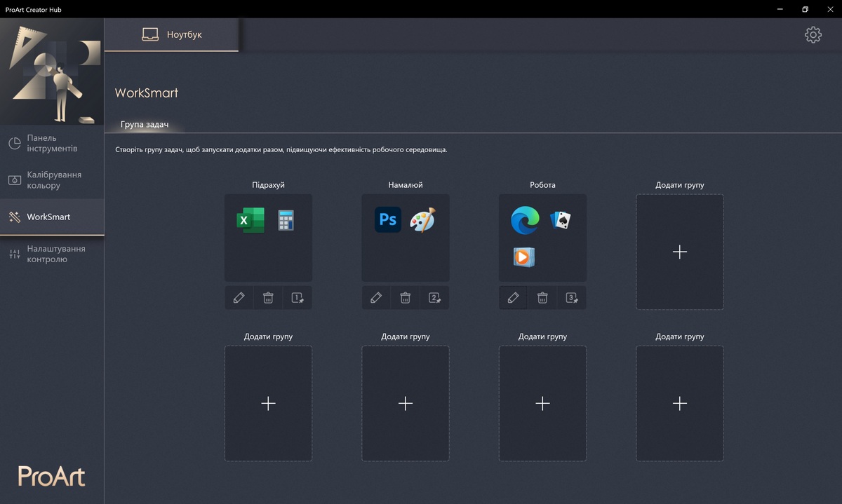Click the media player icon in Робота group
Viewport: 842px width, 504px height.
point(523,257)
